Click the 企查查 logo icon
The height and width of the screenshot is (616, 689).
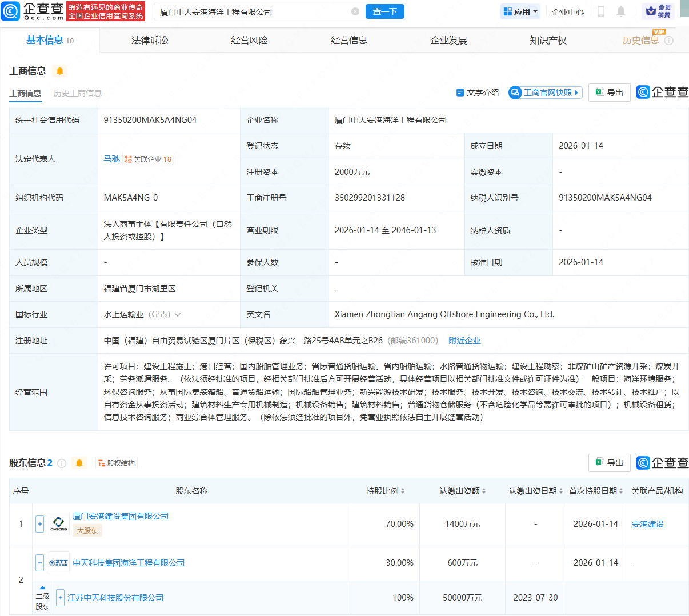10,11
